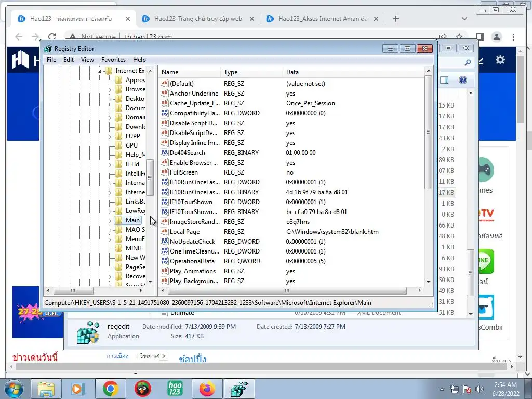Select the CompatibilityFlags DWORD icon
The image size is (532, 399).
[x=165, y=113]
